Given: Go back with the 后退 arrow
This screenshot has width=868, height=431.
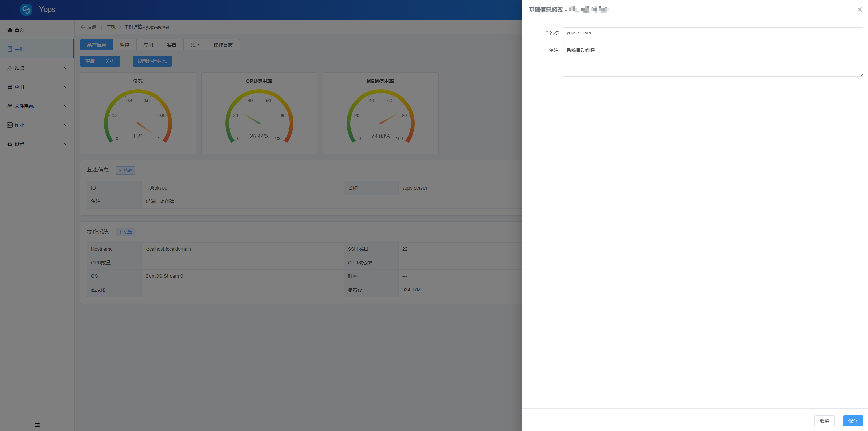Looking at the screenshot, I should click(x=88, y=27).
